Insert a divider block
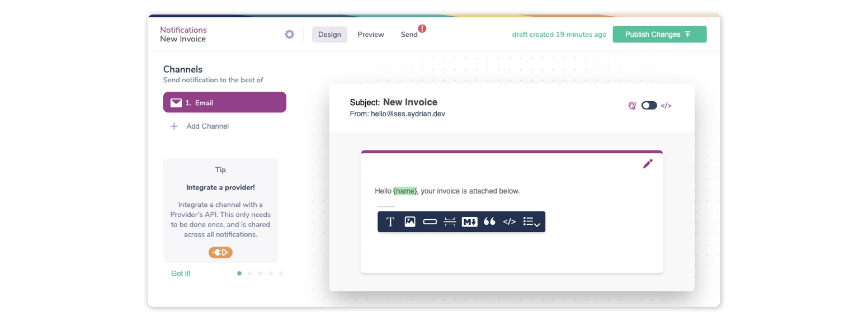Screen dimensions: 868x321 tap(450, 221)
